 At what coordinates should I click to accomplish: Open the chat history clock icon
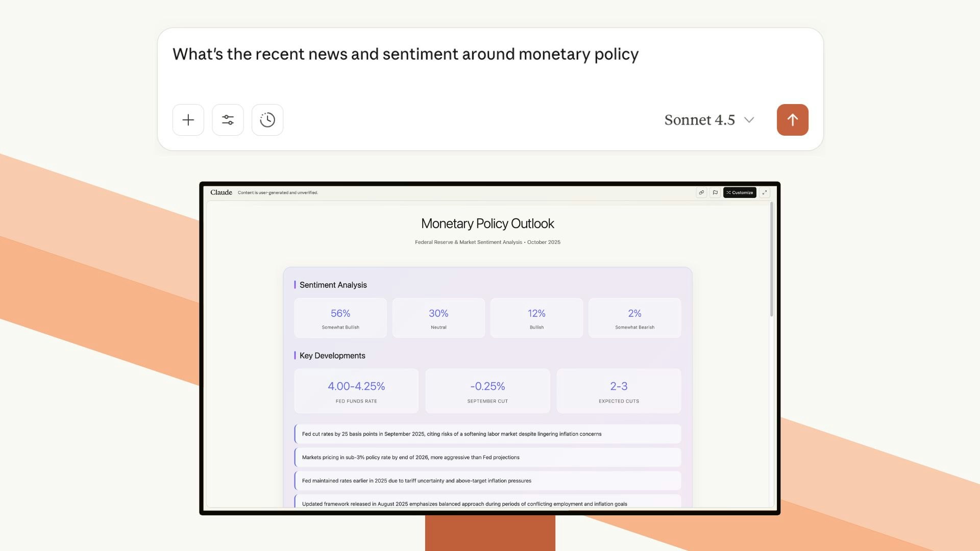(267, 120)
